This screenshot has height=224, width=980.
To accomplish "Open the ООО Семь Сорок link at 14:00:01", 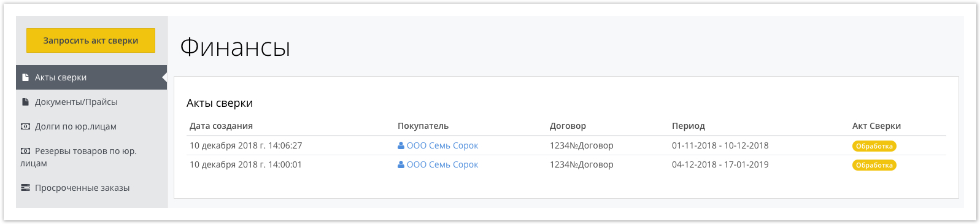I will point(442,164).
